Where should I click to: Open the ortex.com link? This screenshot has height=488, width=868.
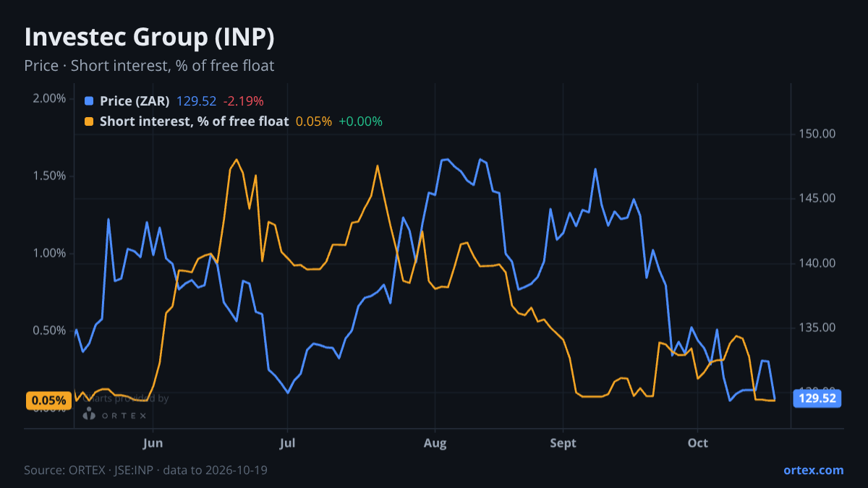[813, 470]
